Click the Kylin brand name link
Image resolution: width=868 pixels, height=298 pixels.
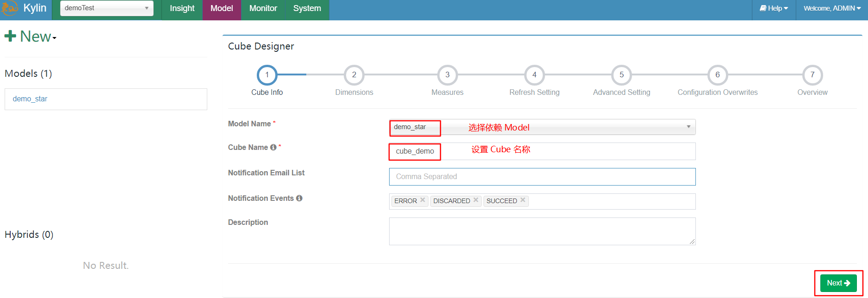click(35, 8)
